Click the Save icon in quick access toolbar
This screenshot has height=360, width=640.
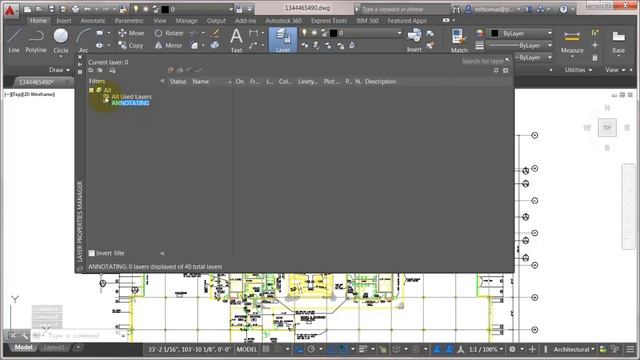[x=51, y=9]
